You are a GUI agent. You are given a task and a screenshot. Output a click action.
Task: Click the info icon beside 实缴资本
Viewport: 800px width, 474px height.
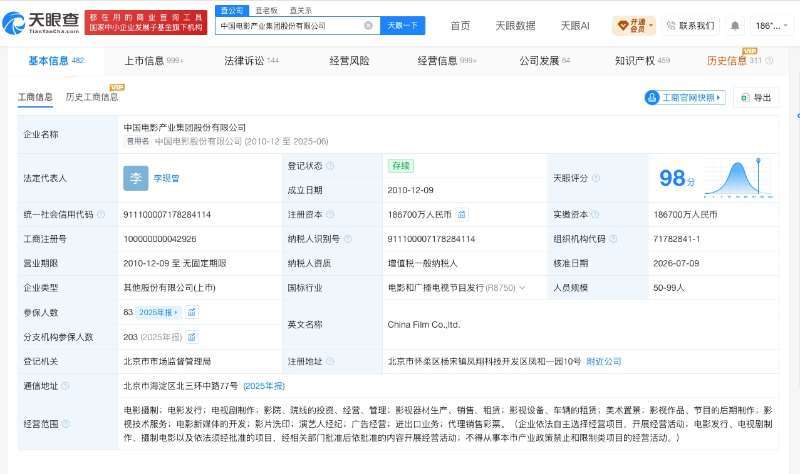click(595, 214)
